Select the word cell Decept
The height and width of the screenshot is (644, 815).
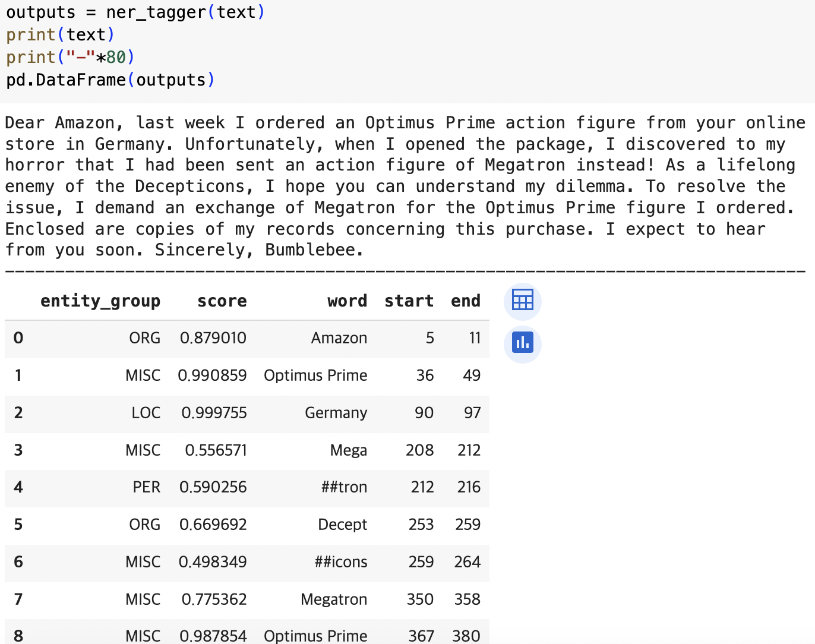(x=342, y=525)
